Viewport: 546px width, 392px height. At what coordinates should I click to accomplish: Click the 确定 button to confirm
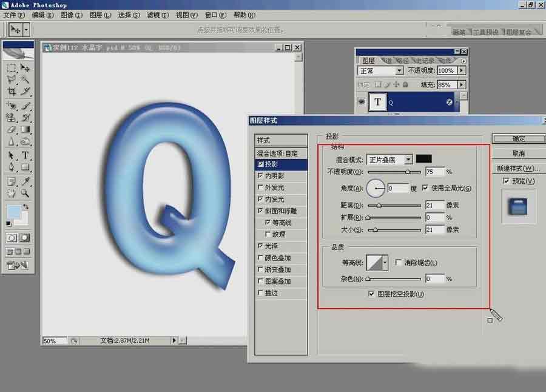click(518, 138)
